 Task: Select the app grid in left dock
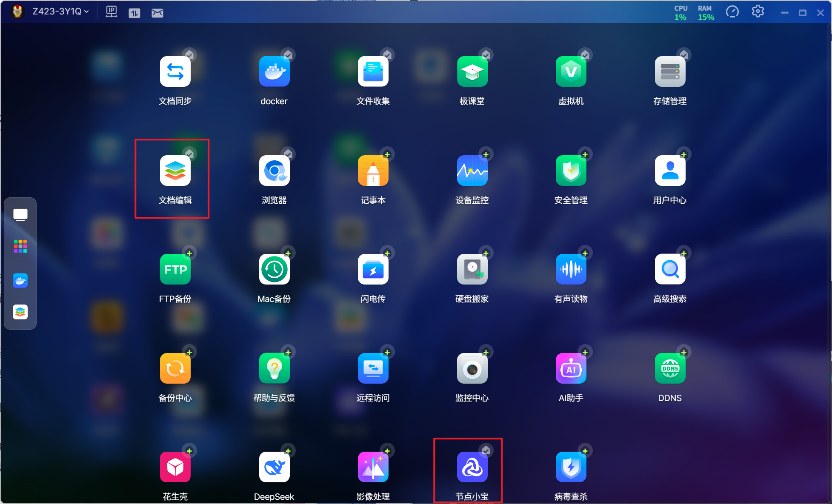(20, 246)
